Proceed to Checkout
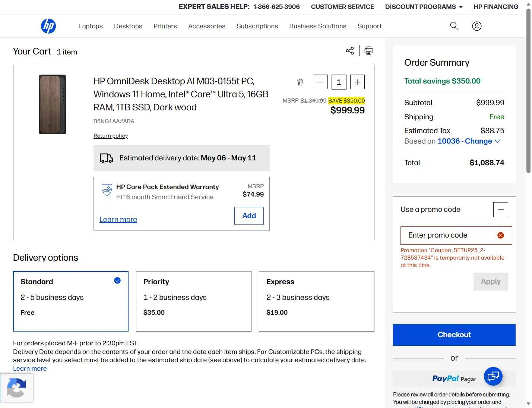Image resolution: width=532 pixels, height=408 pixels. pos(454,335)
